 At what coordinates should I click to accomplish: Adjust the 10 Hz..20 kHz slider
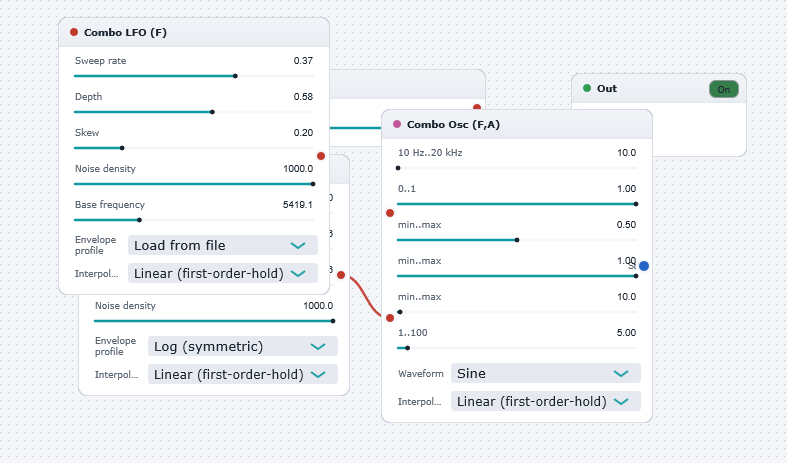click(x=517, y=168)
